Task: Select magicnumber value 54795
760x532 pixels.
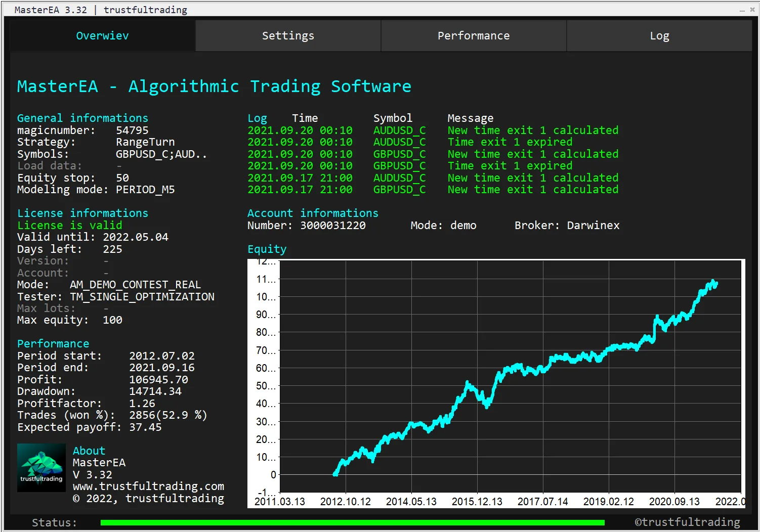Action: pos(132,130)
